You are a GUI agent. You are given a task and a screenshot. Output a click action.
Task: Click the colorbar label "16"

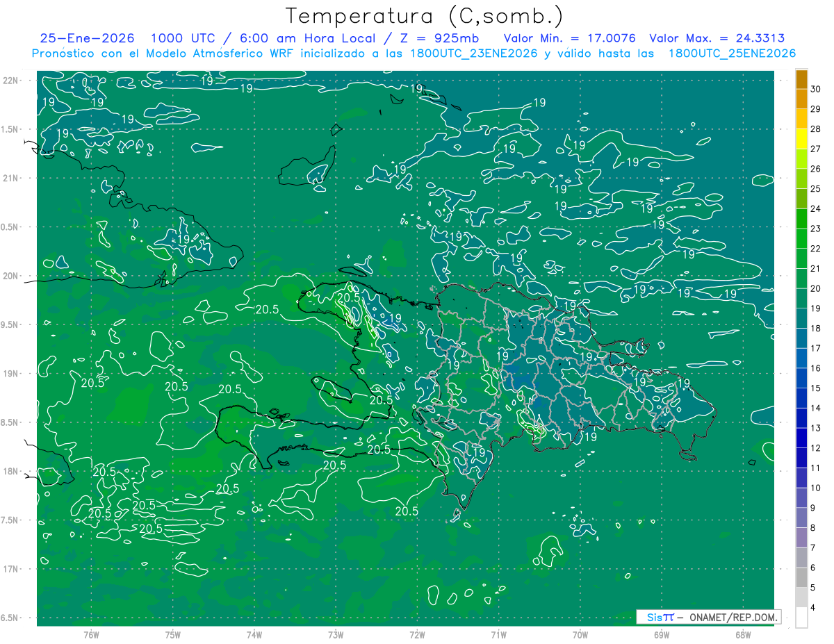tap(816, 368)
